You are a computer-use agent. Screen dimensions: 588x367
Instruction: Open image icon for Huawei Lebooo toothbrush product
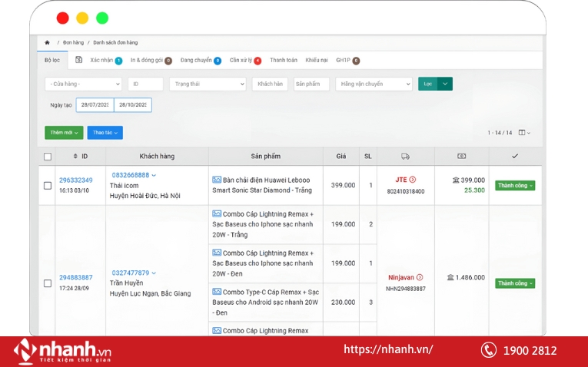pos(217,180)
